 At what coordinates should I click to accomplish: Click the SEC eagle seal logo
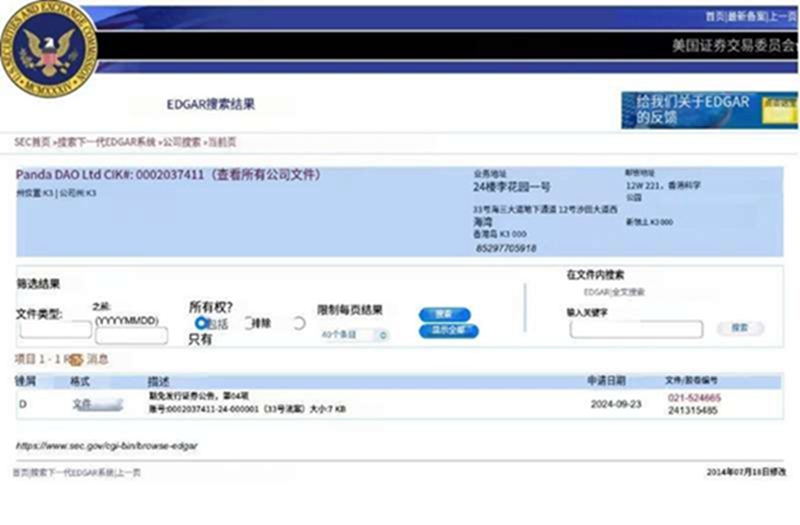(48, 48)
